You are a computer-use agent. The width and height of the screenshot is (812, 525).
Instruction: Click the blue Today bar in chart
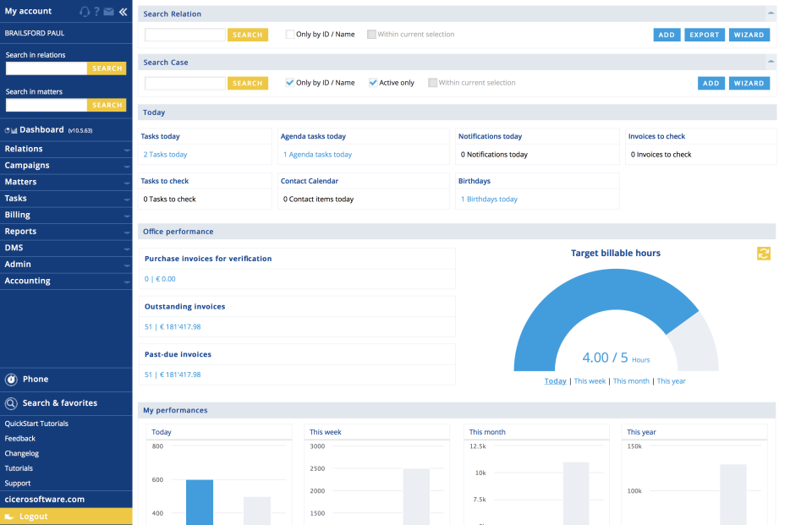(x=200, y=502)
